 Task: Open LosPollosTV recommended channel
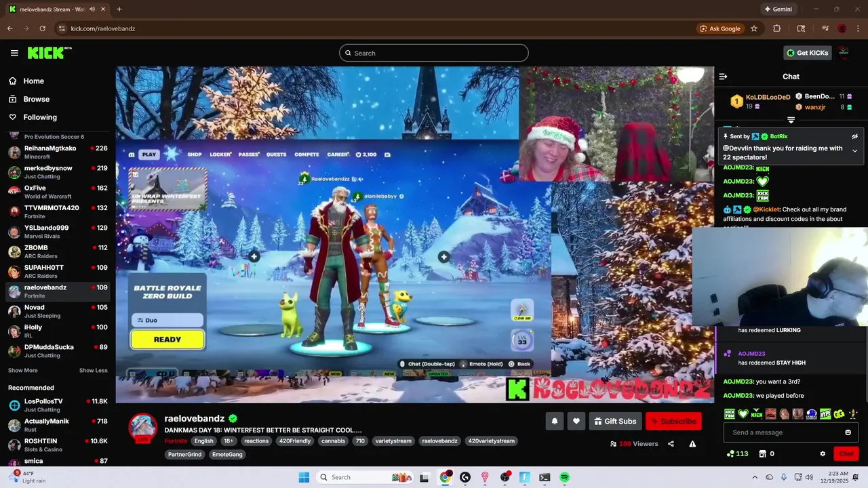pyautogui.click(x=58, y=405)
